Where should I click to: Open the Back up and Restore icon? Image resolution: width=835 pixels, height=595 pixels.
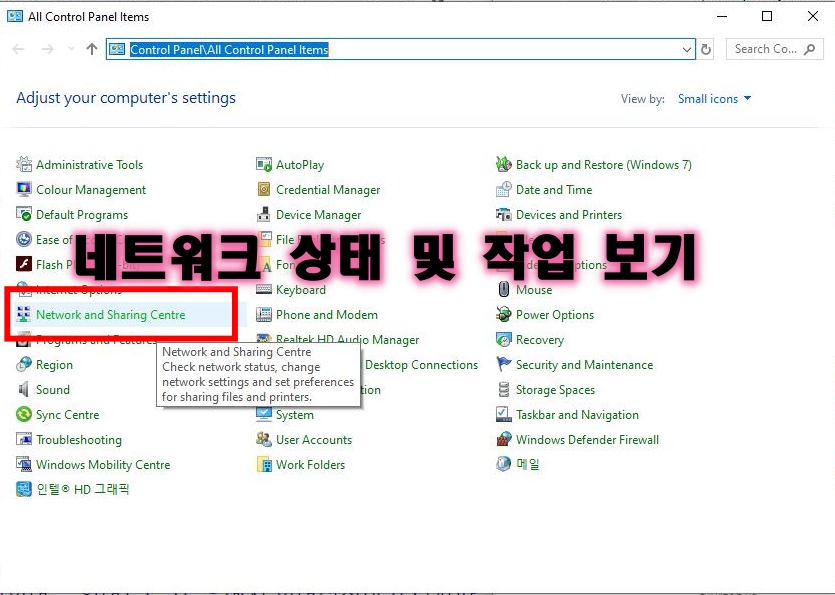[x=504, y=165]
